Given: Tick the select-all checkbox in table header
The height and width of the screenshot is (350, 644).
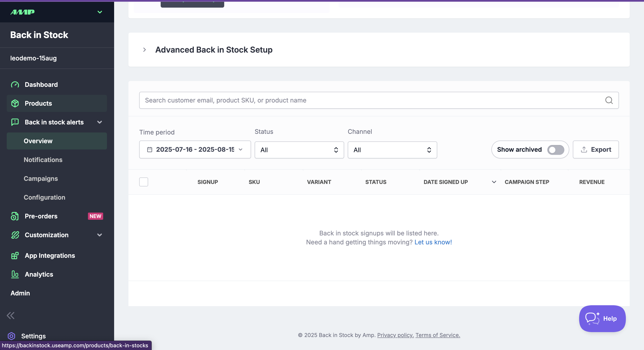Looking at the screenshot, I should pos(143,182).
